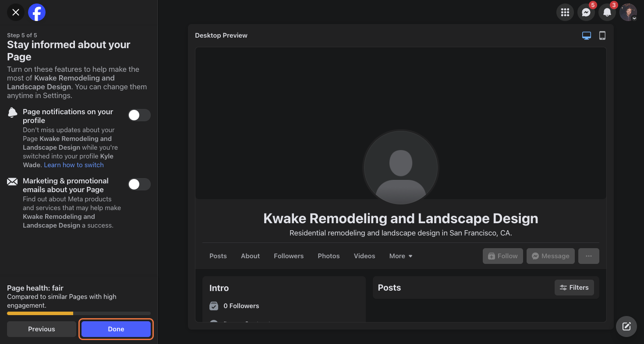The width and height of the screenshot is (644, 344).
Task: Click the Message button in preview
Action: (551, 256)
